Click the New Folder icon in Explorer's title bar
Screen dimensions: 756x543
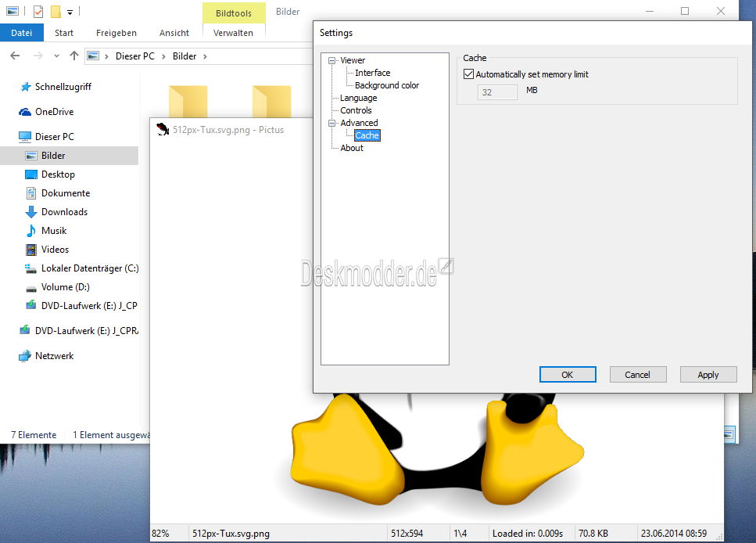point(56,11)
